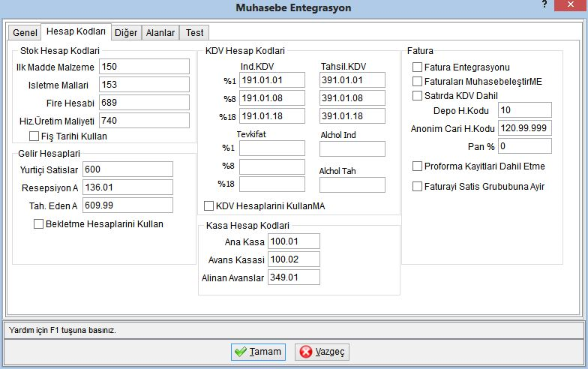Switch to the Test tab
This screenshot has width=588, height=369.
pyautogui.click(x=194, y=33)
